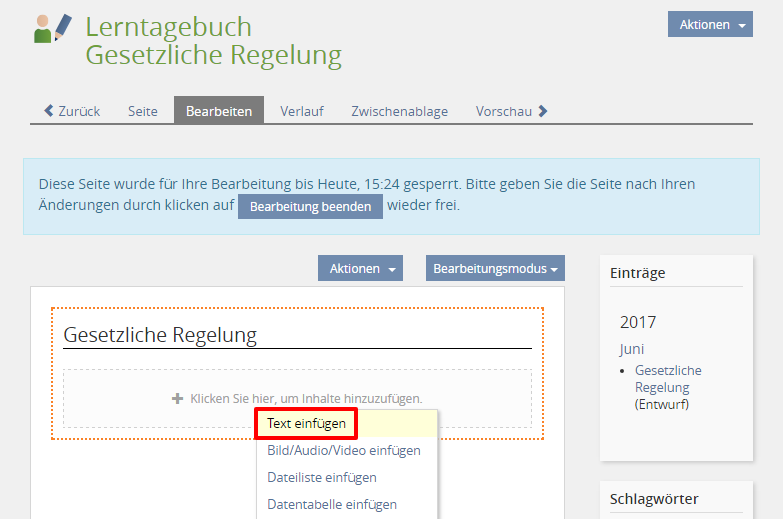Click the Gesetzliche Regelung heading field

pyautogui.click(x=296, y=335)
